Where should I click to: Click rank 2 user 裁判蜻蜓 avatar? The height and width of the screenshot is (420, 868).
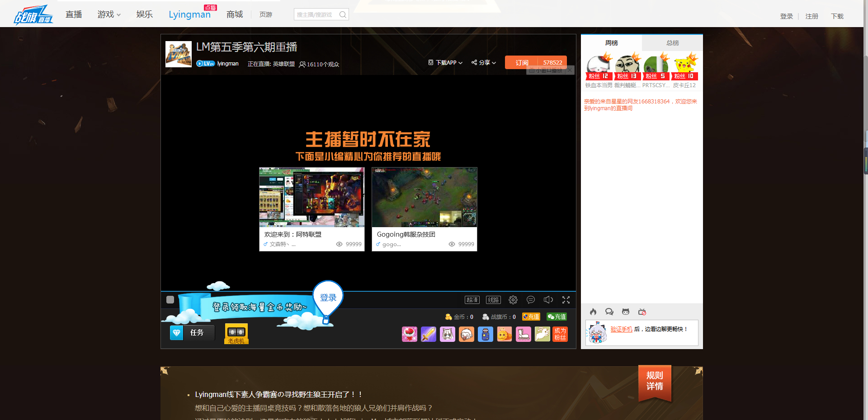point(627,67)
